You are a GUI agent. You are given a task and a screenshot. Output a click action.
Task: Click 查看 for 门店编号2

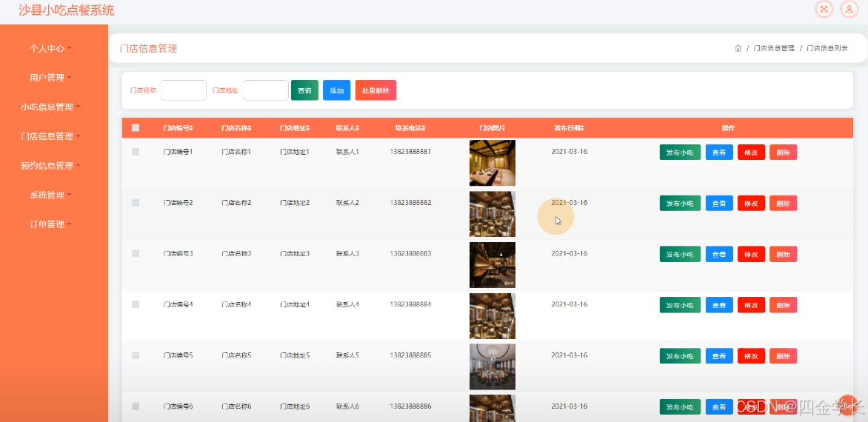point(719,203)
